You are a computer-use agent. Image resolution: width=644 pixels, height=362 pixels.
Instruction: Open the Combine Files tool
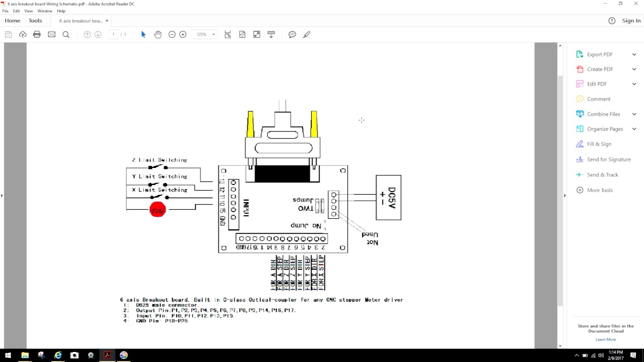(x=603, y=114)
